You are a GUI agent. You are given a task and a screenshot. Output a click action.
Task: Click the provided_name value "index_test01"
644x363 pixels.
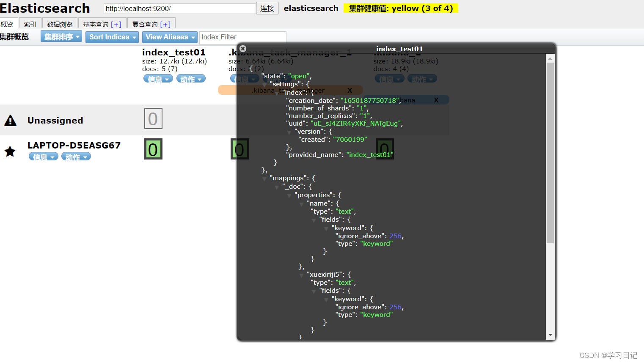coord(370,155)
